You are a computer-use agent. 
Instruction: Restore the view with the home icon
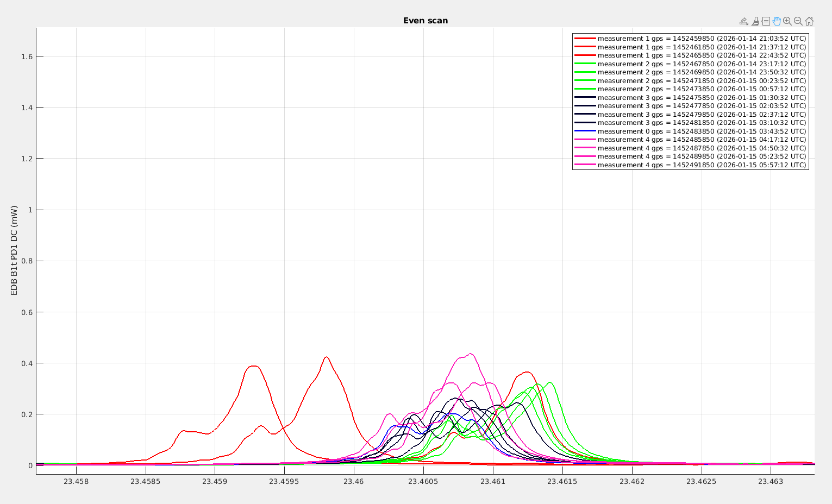[809, 21]
